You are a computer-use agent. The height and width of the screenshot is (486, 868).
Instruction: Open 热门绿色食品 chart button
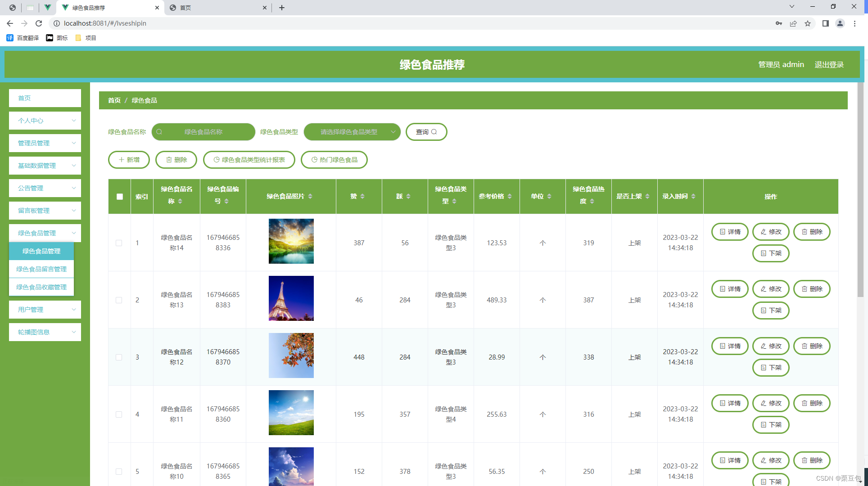[x=334, y=160]
